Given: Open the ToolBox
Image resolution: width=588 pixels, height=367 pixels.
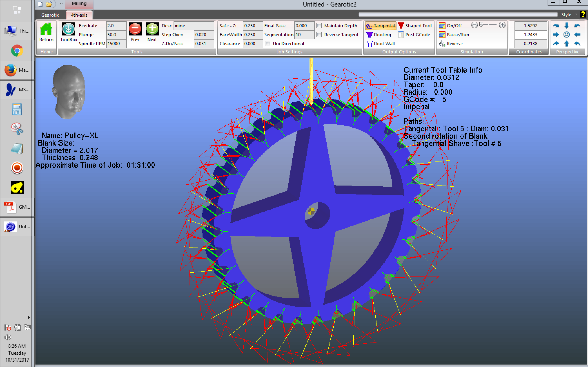Looking at the screenshot, I should (69, 29).
